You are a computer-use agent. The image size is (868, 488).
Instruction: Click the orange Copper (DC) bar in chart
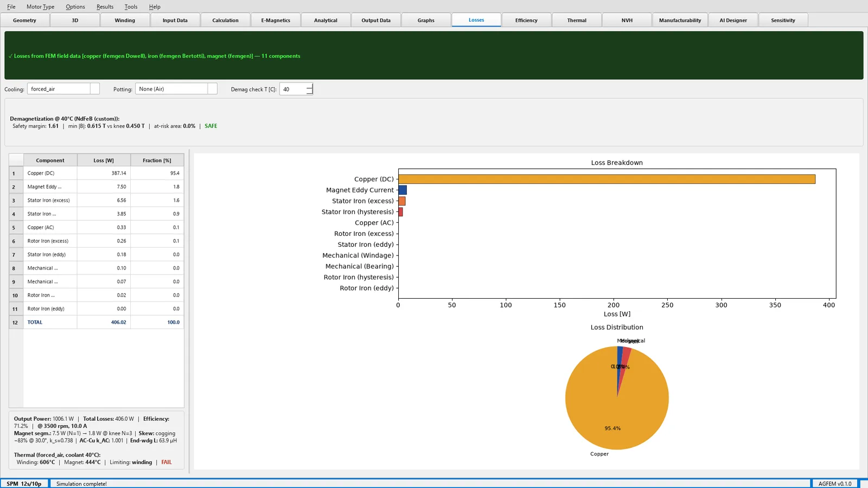(607, 179)
